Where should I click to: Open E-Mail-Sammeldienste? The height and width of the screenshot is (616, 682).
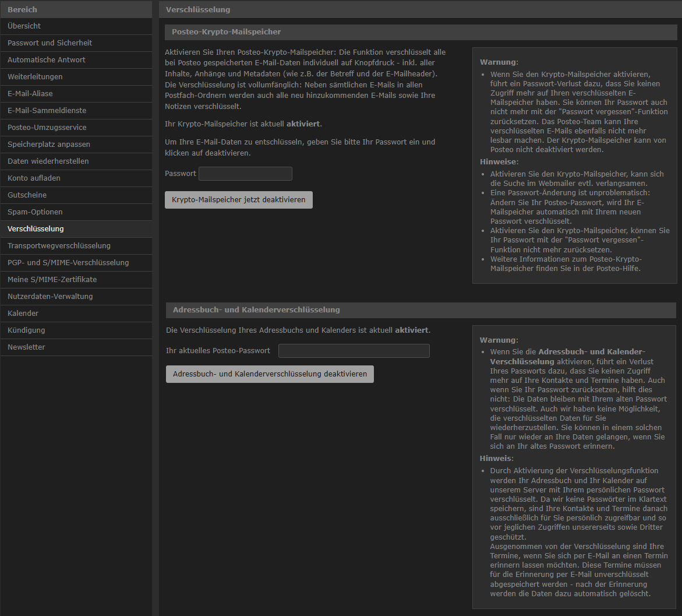pos(76,111)
